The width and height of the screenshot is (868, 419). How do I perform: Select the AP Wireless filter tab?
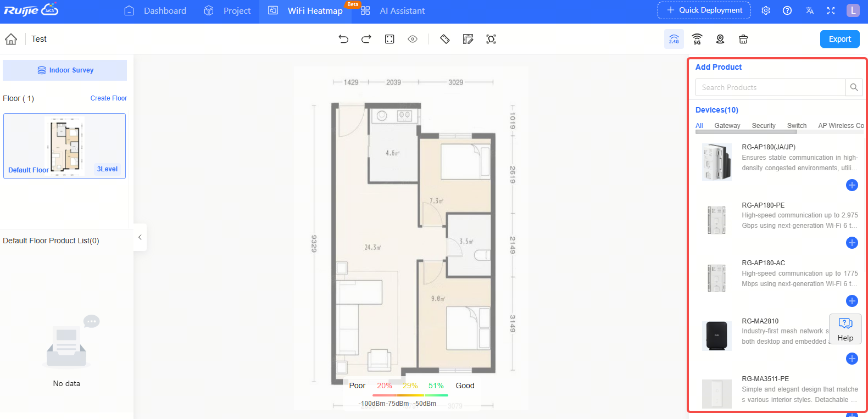841,126
